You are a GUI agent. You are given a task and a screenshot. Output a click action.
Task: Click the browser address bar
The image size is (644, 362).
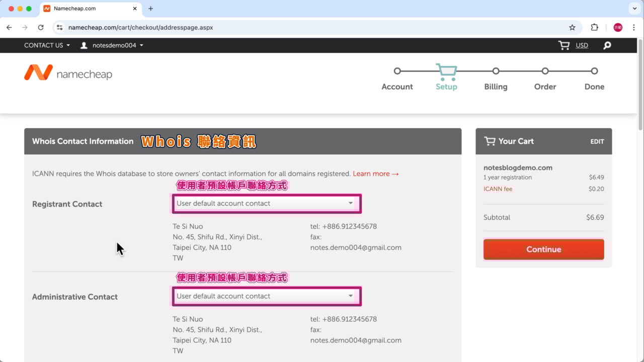coord(201,27)
